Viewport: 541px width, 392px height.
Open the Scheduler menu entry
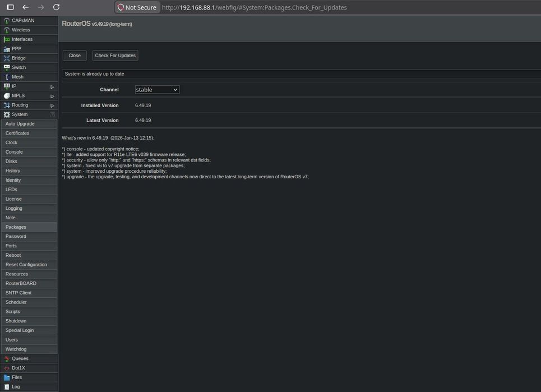(29, 302)
